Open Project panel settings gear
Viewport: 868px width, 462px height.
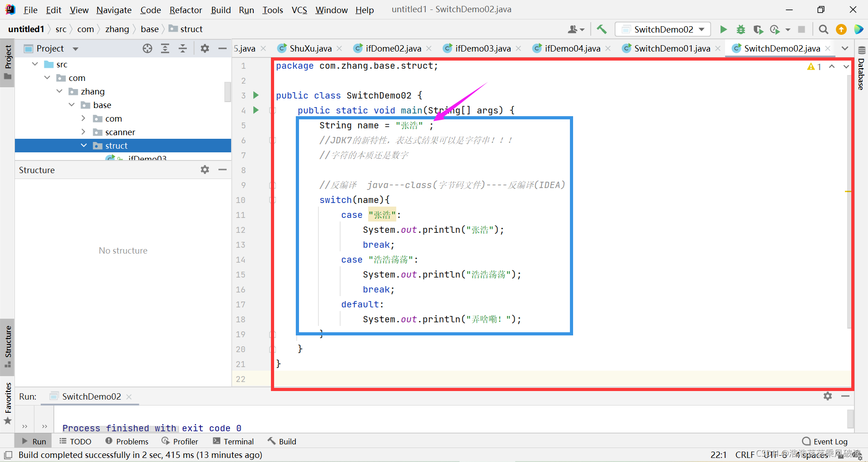tap(205, 48)
